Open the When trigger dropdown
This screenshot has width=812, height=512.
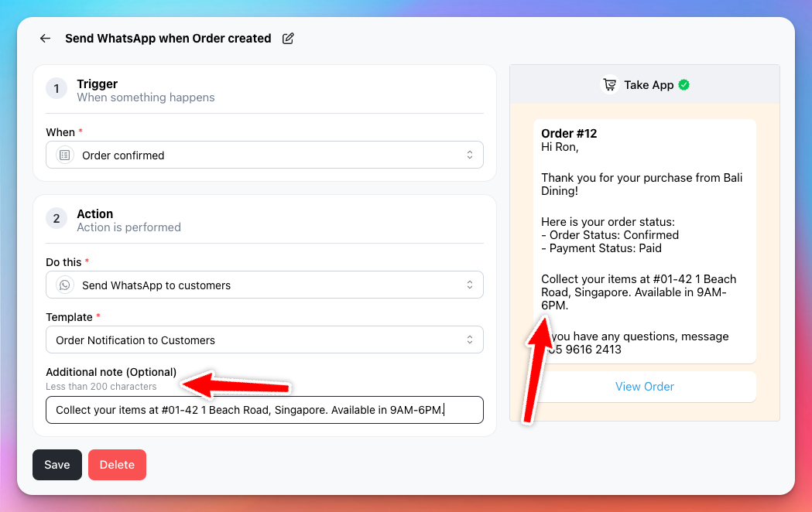point(265,155)
